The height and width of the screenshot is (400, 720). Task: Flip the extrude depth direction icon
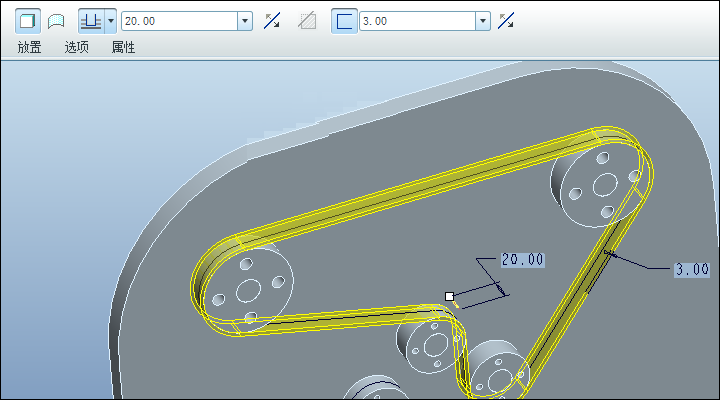[x=272, y=21]
